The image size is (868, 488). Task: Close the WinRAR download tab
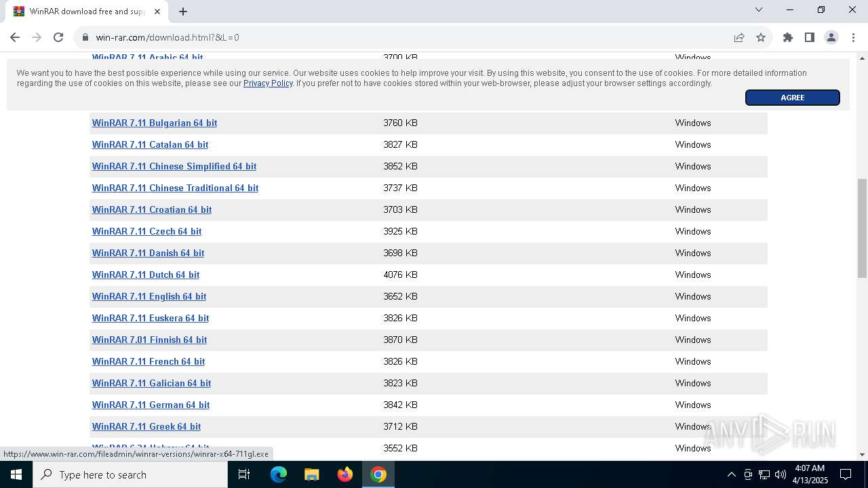pos(157,11)
